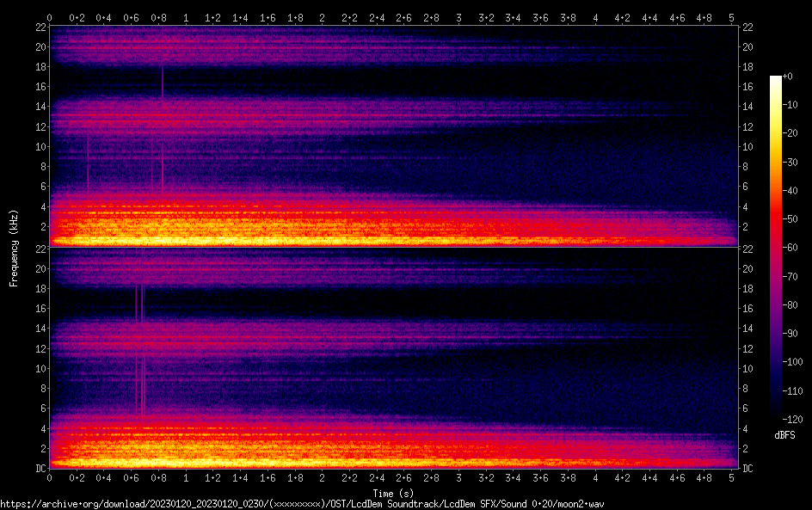The height and width of the screenshot is (510, 812).
Task: Click the 0 tick on the top time axis
Action: [x=50, y=16]
